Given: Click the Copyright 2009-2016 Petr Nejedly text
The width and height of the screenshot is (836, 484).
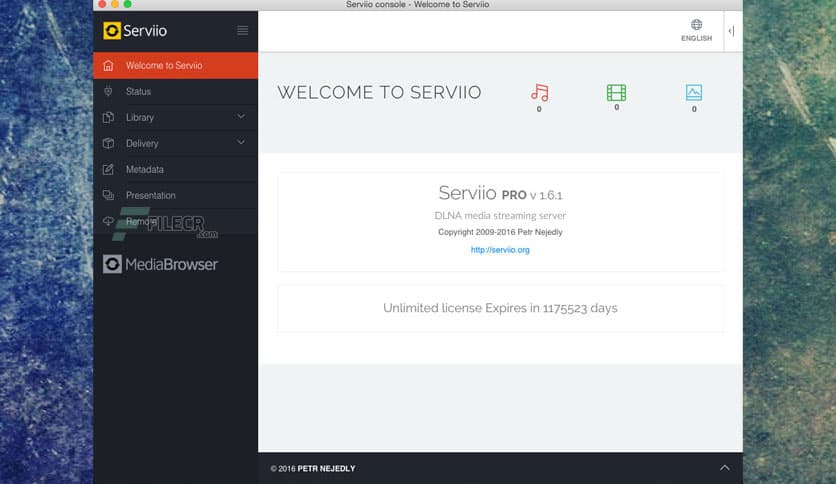Looking at the screenshot, I should pos(500,232).
